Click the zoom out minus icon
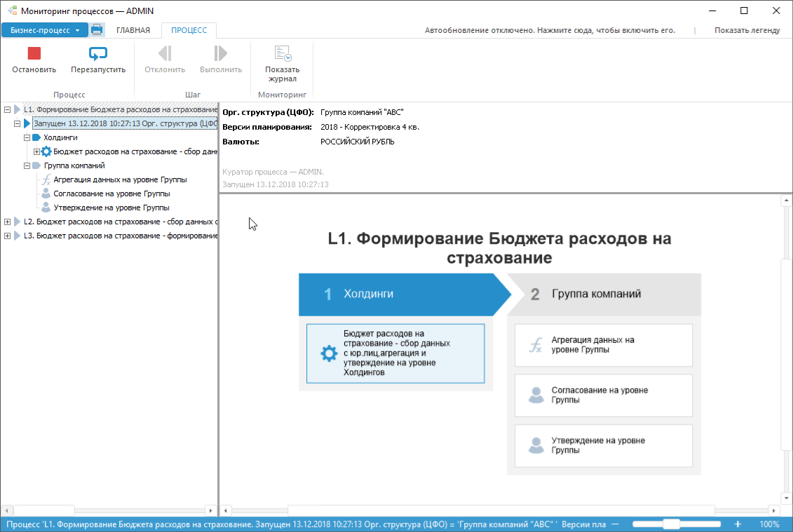The image size is (793, 532). click(x=615, y=524)
